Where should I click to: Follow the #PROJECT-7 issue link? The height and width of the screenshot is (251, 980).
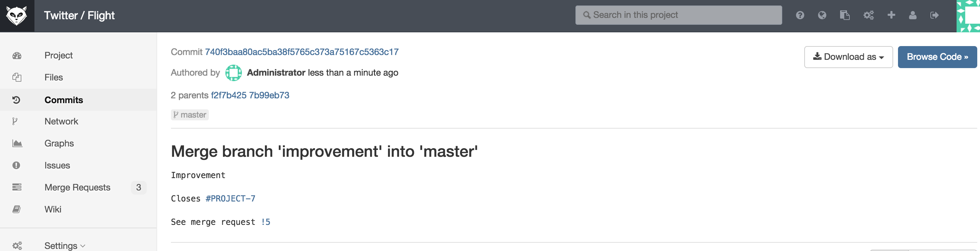point(230,199)
